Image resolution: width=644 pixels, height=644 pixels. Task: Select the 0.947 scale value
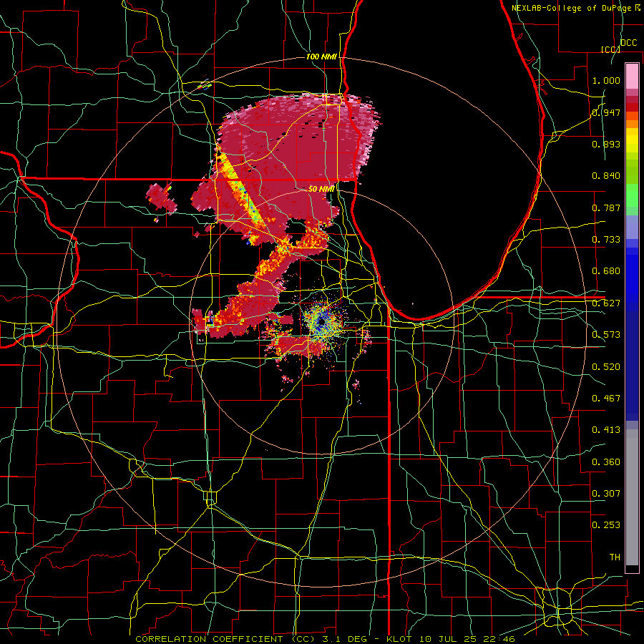[606, 112]
